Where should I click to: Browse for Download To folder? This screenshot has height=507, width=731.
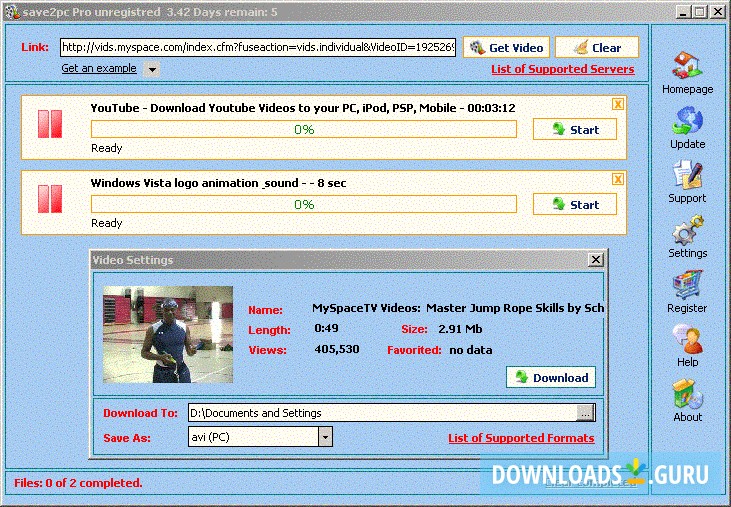click(x=586, y=413)
